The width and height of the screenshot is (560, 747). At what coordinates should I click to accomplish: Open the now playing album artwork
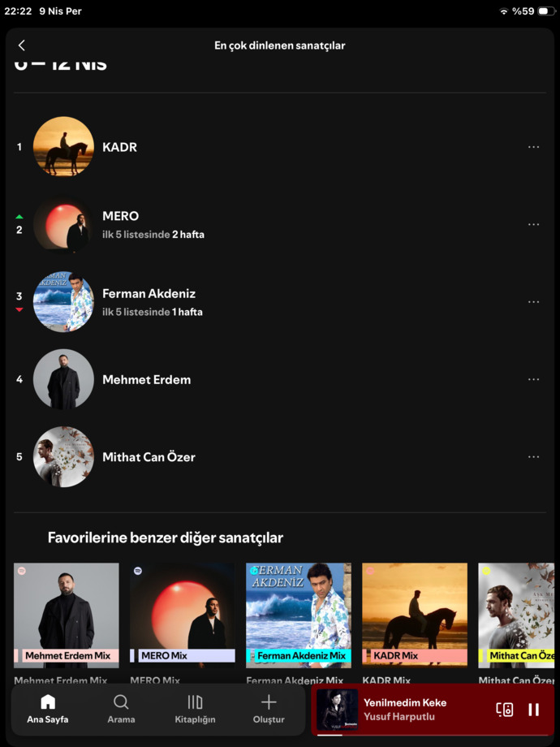pos(337,710)
